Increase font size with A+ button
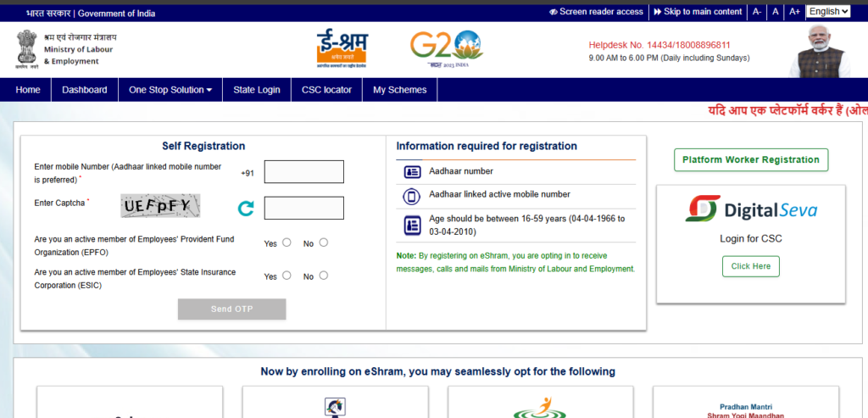The height and width of the screenshot is (418, 868). click(794, 11)
